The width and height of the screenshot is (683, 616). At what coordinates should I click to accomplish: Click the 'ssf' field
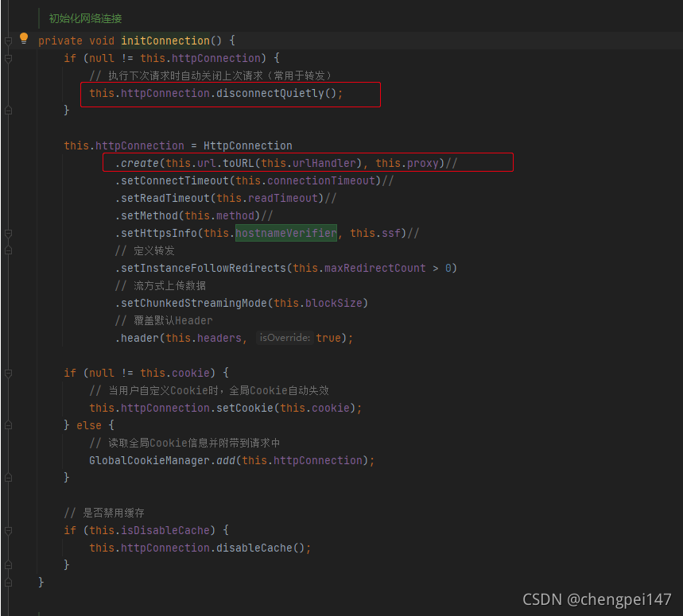tap(390, 234)
